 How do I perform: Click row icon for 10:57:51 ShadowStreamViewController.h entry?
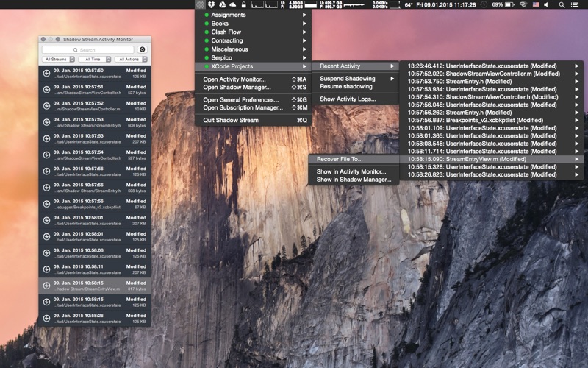click(46, 89)
